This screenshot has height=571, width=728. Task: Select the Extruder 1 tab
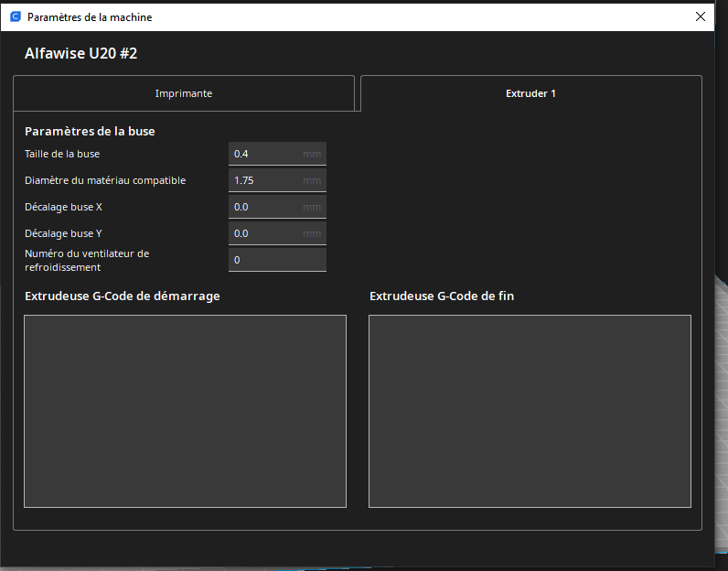coord(530,93)
